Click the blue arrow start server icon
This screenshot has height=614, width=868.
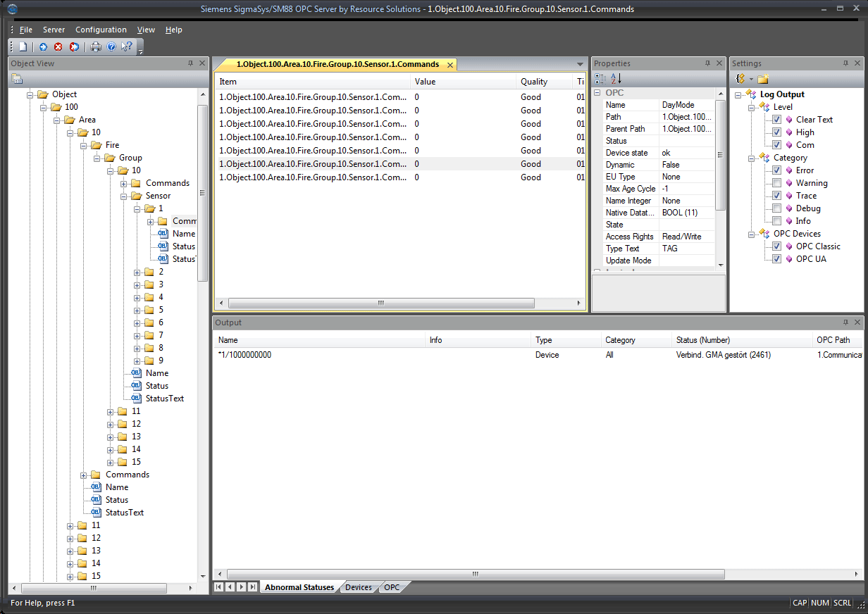[x=43, y=47]
